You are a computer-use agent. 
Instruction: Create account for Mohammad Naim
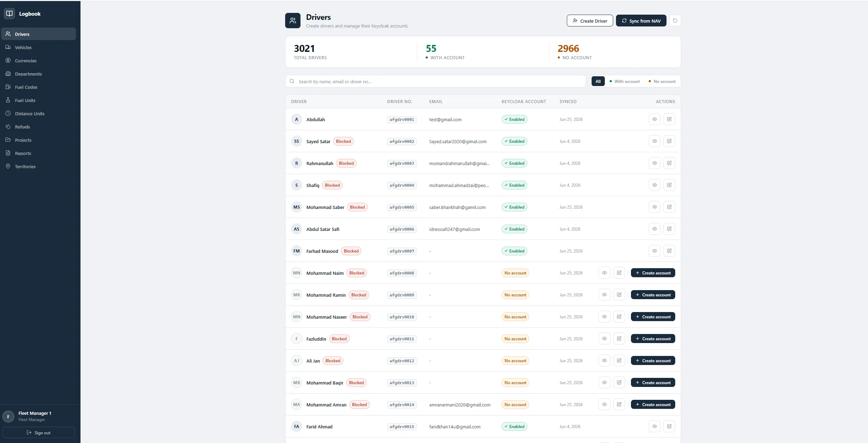coord(653,273)
